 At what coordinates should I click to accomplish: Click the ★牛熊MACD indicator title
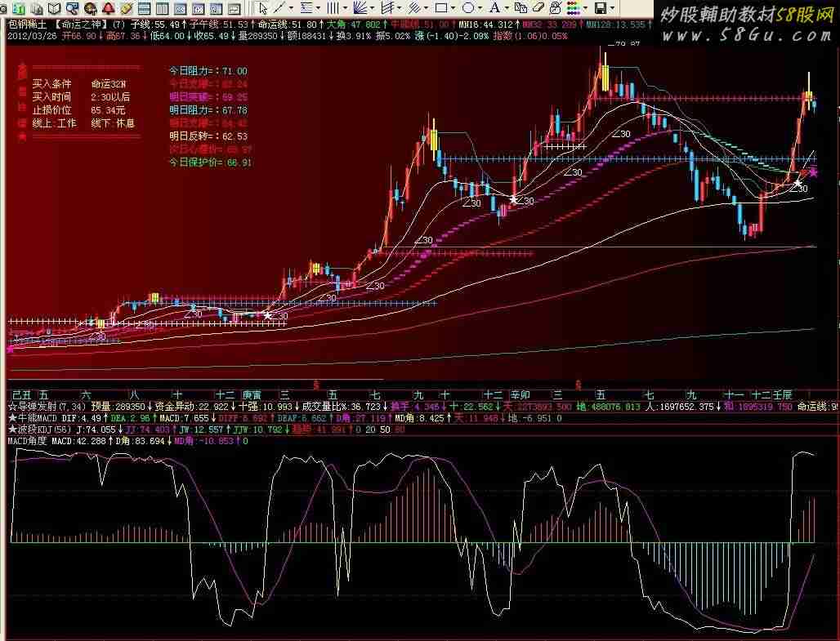(33, 418)
